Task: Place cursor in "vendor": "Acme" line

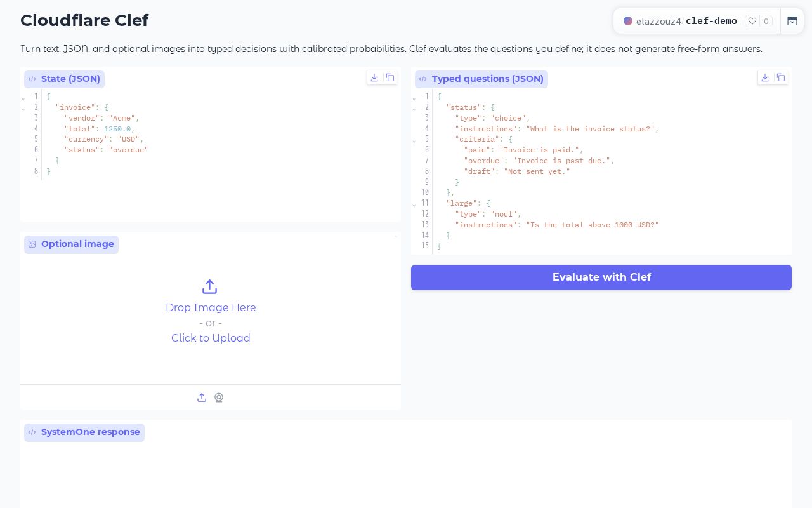Action: pyautogui.click(x=101, y=118)
